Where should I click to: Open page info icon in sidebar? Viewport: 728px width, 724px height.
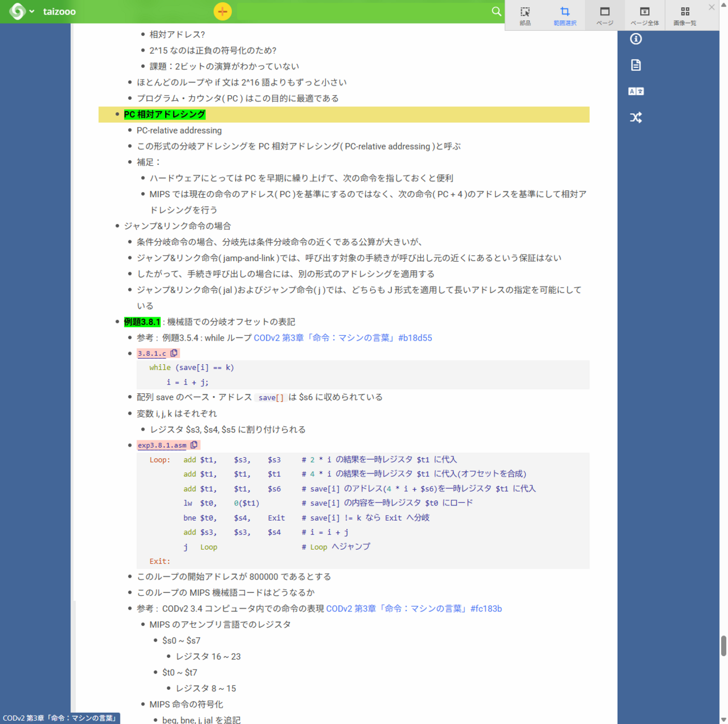(636, 39)
